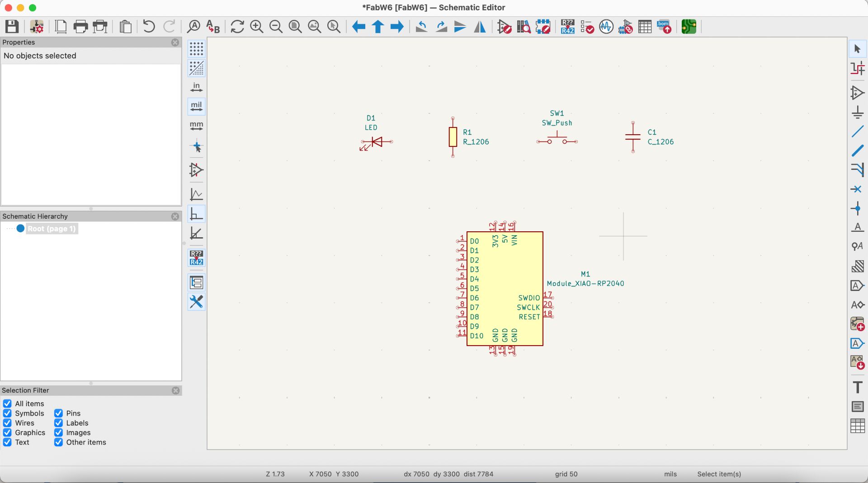Screen dimensions: 868x483
Task: Refresh the schematic view
Action: point(237,27)
